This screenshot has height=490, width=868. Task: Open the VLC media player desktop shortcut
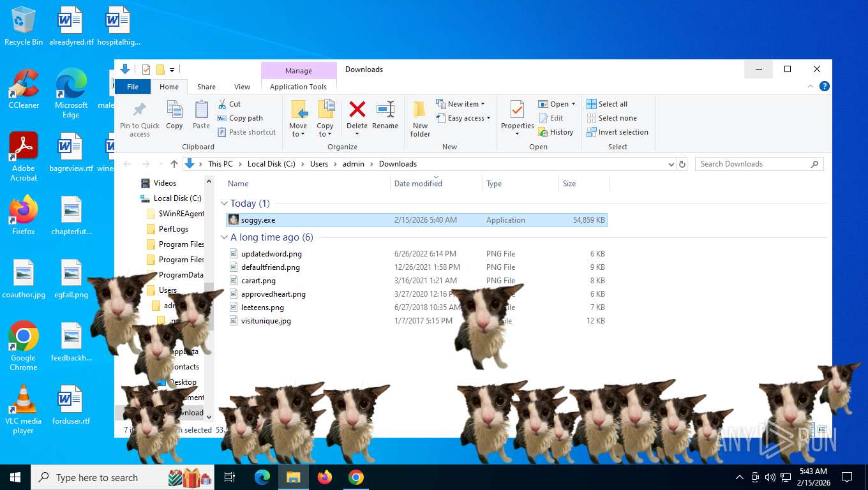pos(24,409)
